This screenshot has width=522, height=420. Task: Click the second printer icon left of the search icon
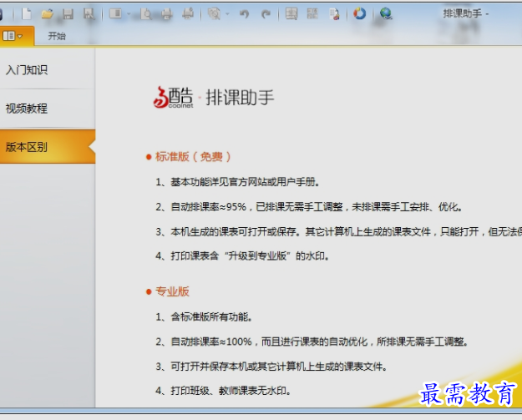(188, 14)
